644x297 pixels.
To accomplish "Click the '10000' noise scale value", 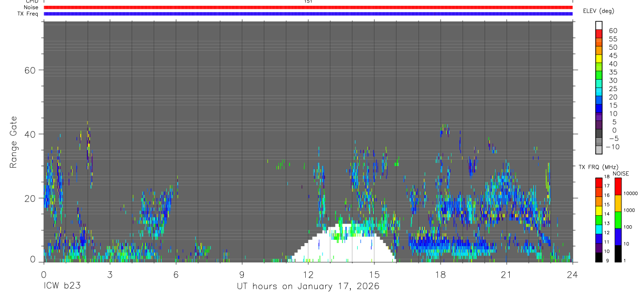I will tap(630, 194).
